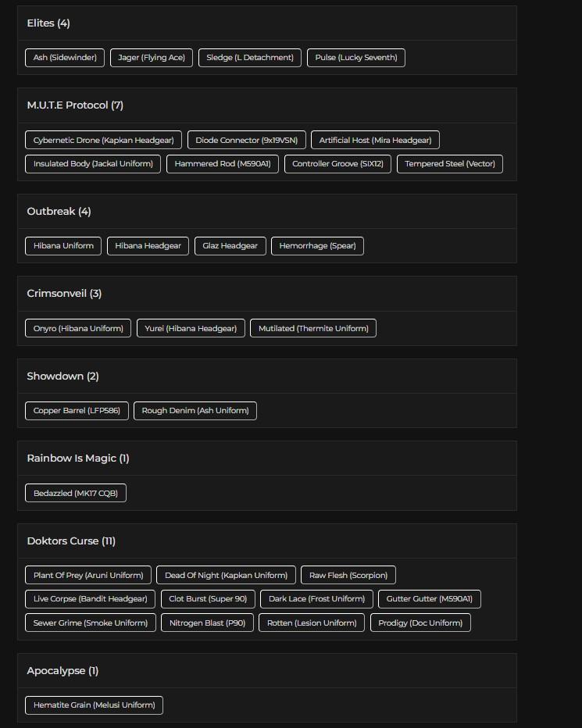The height and width of the screenshot is (728, 582).
Task: Click Cybernetic Drone (Kapkan Headgear) tag
Action: pyautogui.click(x=103, y=141)
